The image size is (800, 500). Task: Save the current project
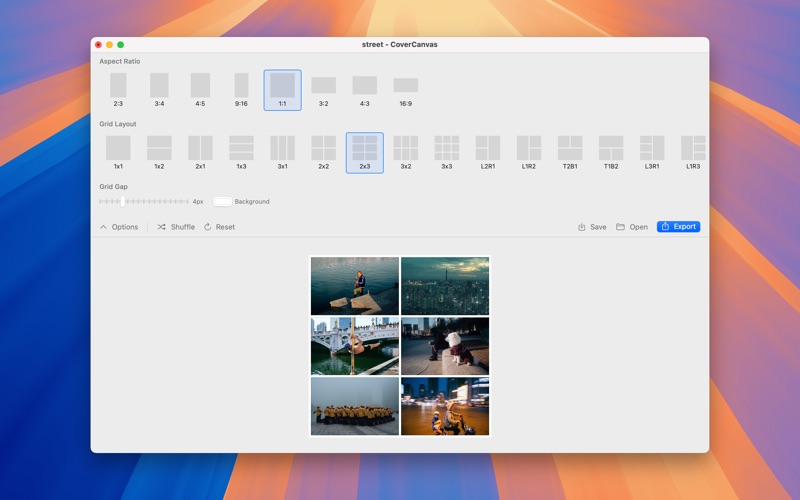(x=592, y=227)
